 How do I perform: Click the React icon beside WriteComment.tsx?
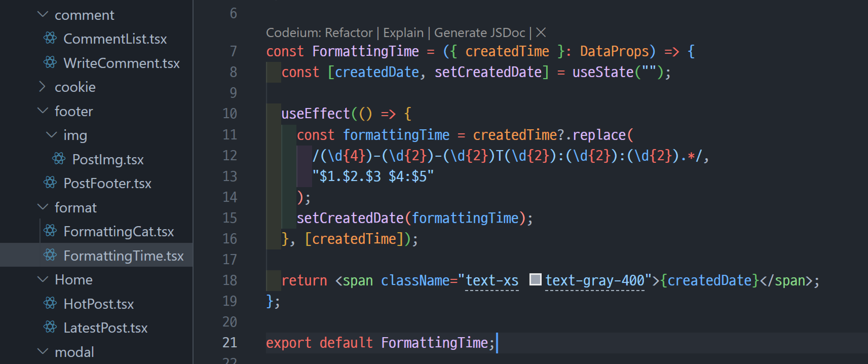[50, 62]
